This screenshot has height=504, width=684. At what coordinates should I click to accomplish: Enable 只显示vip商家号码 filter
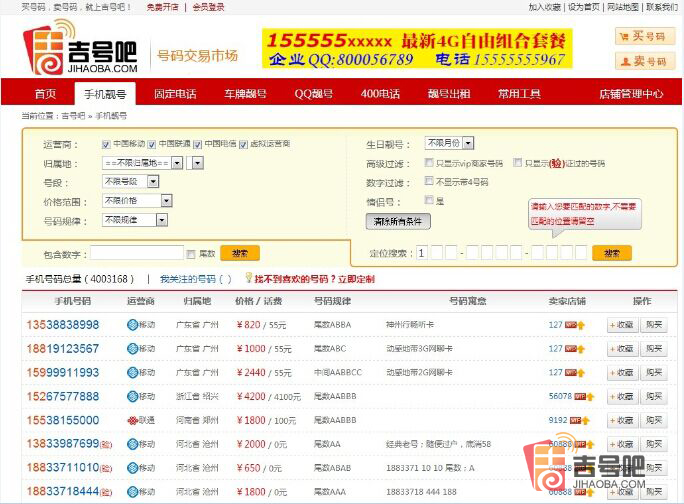(x=429, y=163)
